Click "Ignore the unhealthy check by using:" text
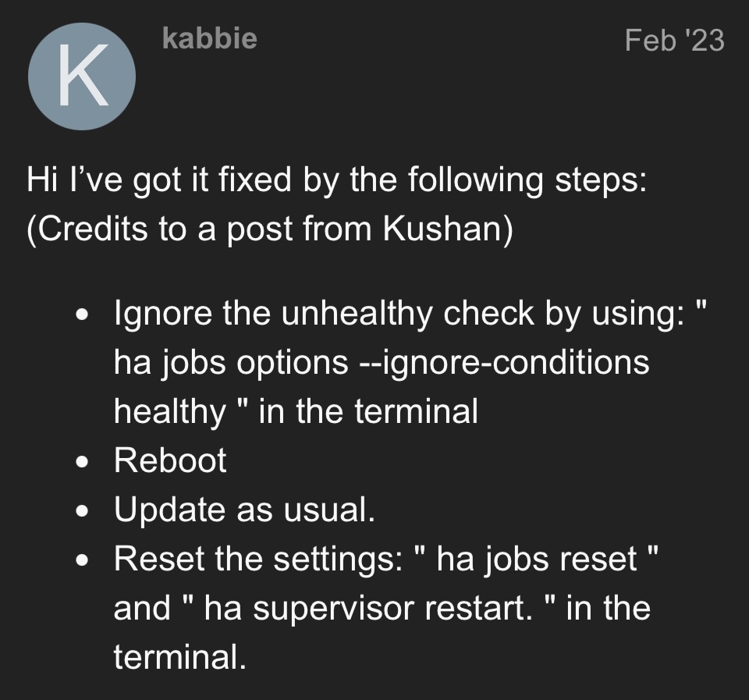The height and width of the screenshot is (700, 749). pos(399,314)
